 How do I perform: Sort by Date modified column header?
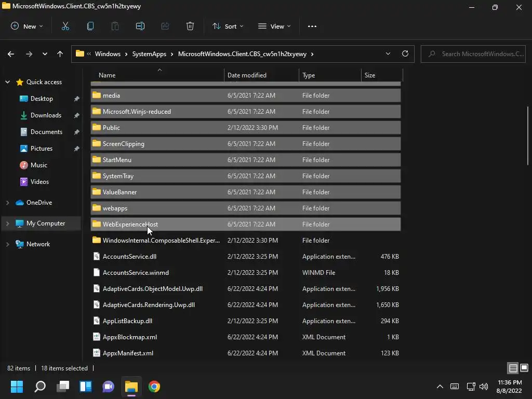pos(261,75)
